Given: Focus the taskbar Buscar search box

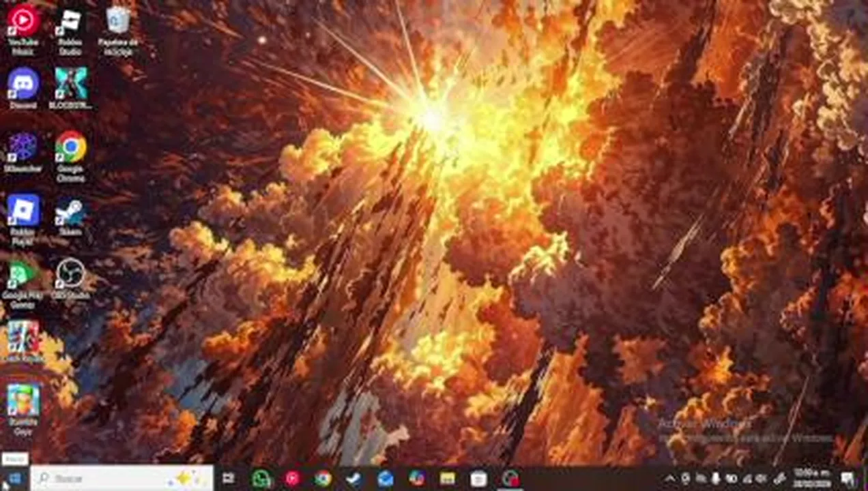Looking at the screenshot, I should [122, 479].
